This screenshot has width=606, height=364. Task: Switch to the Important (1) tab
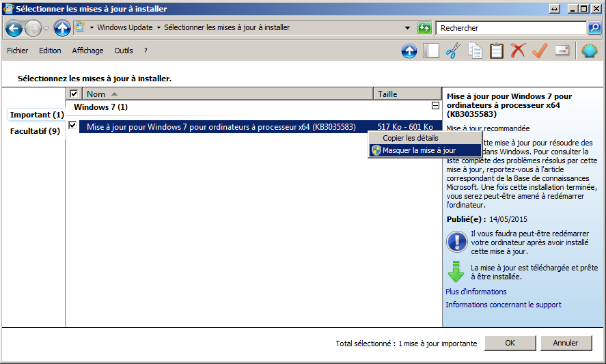[x=37, y=115]
